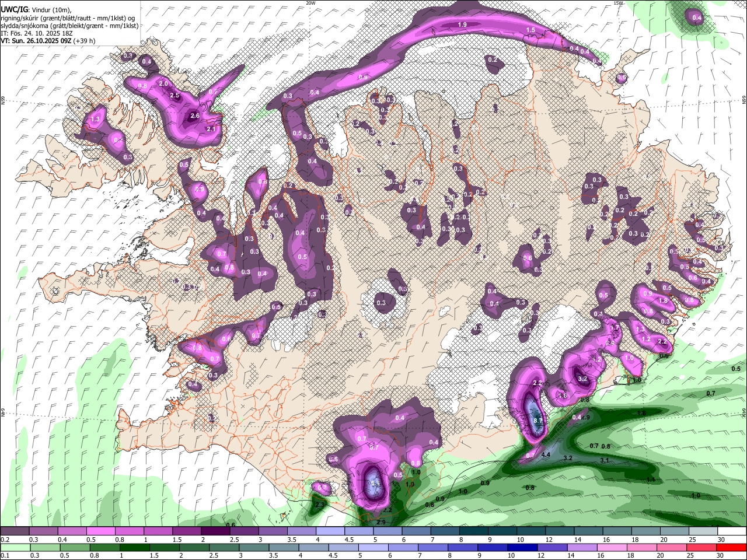747x560 pixels.
Task: Click the 'slydda/snjókoma' legend description line
Action: point(69,26)
